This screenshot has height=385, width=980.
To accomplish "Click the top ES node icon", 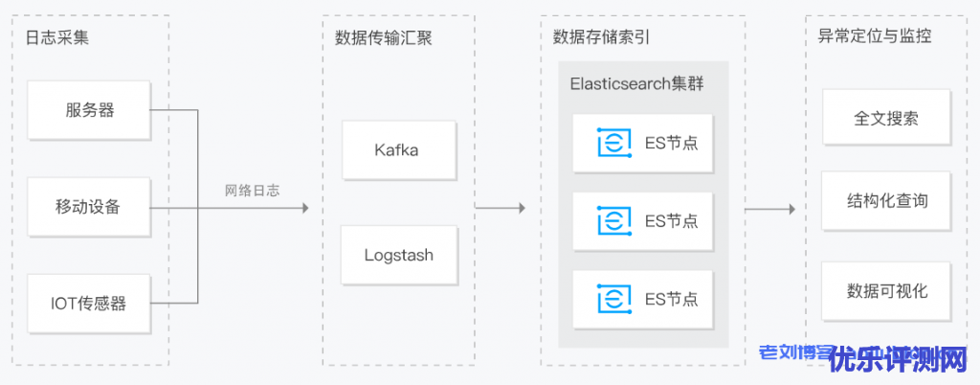I will [x=613, y=144].
